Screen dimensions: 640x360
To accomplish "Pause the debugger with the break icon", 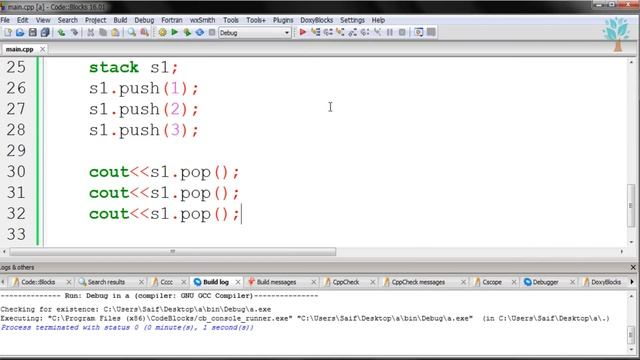I will (390, 32).
